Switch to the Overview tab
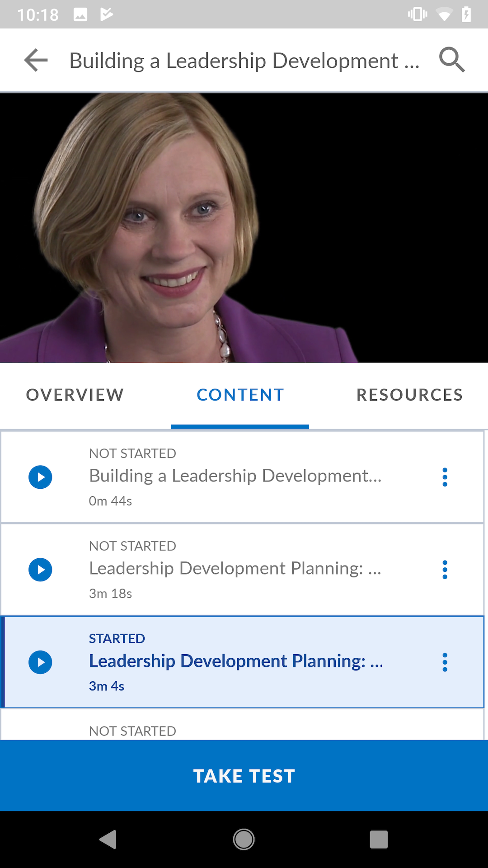This screenshot has height=868, width=488. pyautogui.click(x=75, y=395)
